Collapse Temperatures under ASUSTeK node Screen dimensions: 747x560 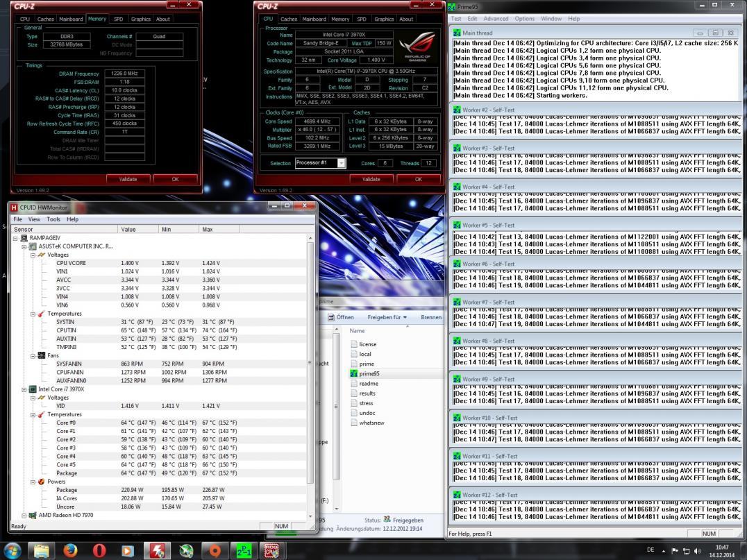[x=33, y=314]
